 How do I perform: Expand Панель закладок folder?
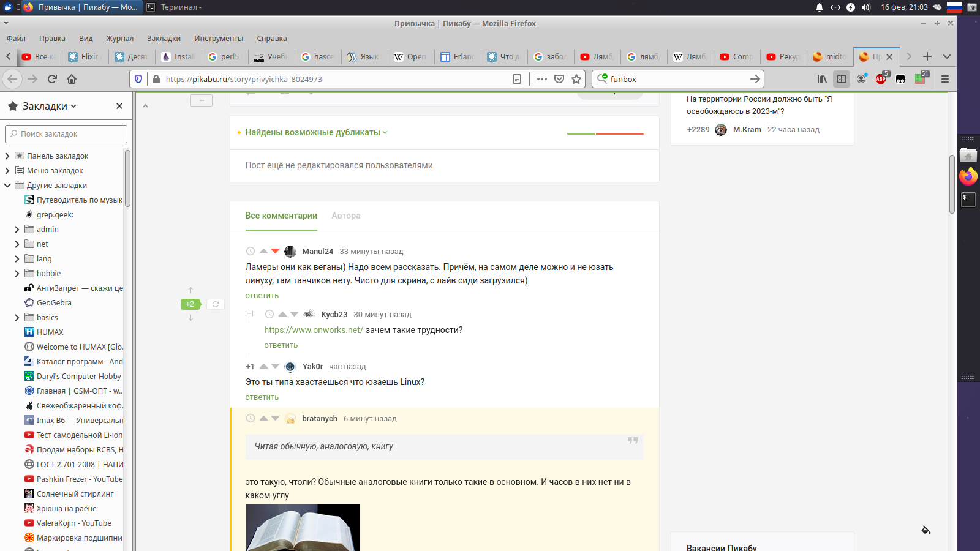7,156
